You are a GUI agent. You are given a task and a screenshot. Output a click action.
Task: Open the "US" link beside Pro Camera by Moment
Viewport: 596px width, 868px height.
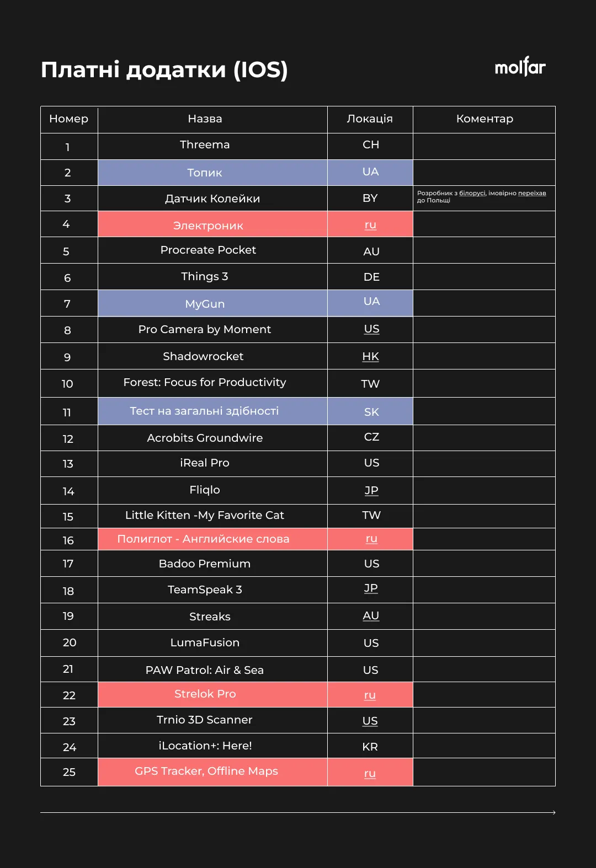coord(371,329)
